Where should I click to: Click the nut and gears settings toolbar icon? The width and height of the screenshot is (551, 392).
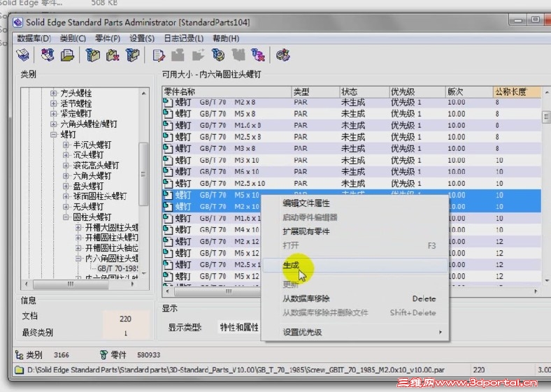pyautogui.click(x=283, y=55)
